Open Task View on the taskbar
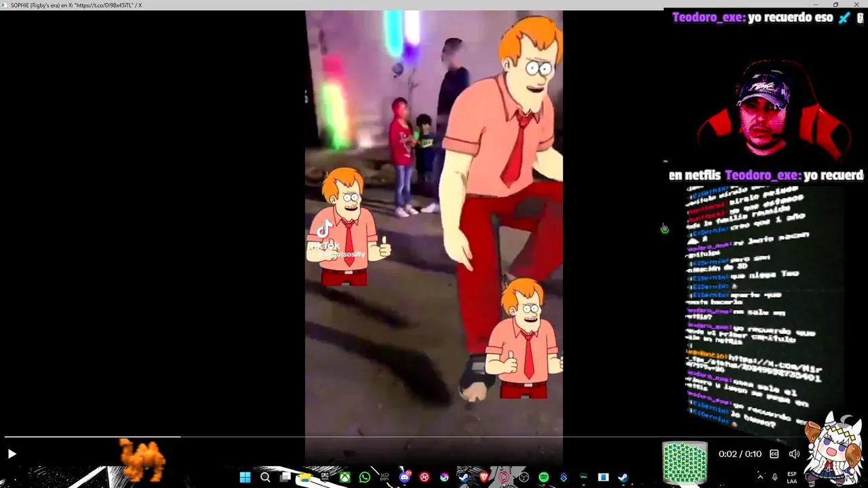 pos(285,477)
